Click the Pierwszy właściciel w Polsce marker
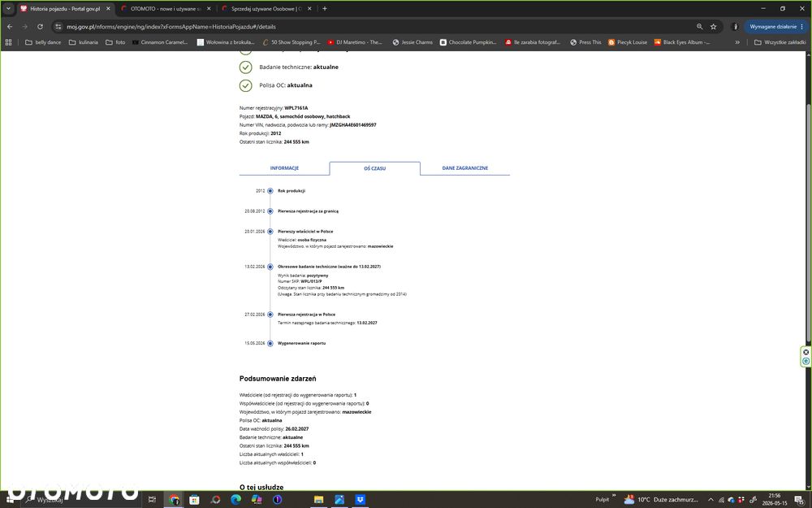This screenshot has width=812, height=508. click(270, 231)
